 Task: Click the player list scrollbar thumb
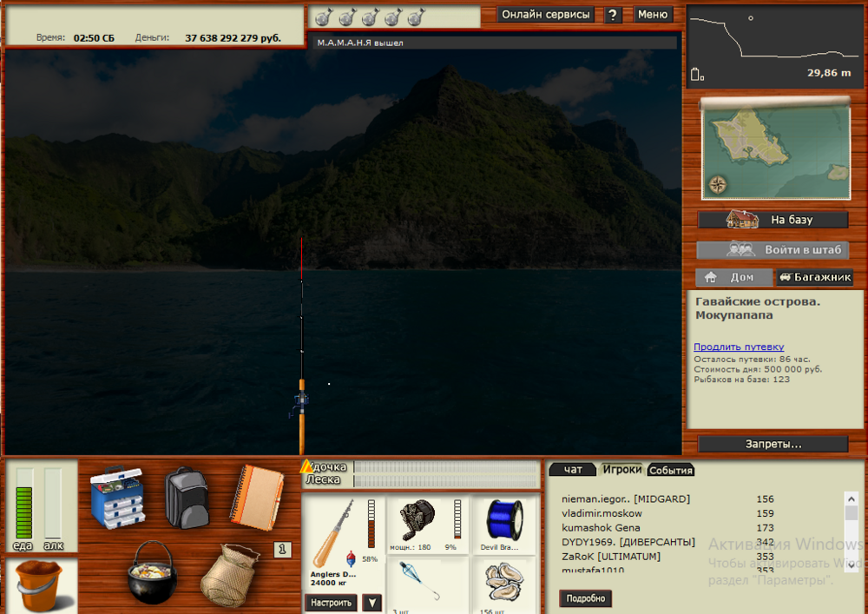click(852, 512)
